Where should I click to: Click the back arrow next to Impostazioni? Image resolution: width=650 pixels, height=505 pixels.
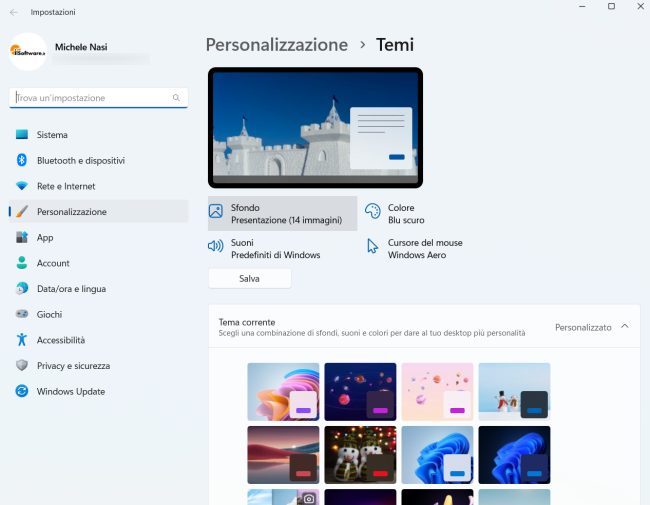pyautogui.click(x=14, y=12)
